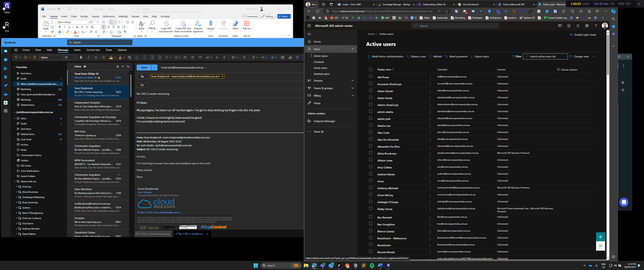The image size is (644, 270).
Task: Open the Microsoft 365 app launcher waffle
Action: pos(309,25)
